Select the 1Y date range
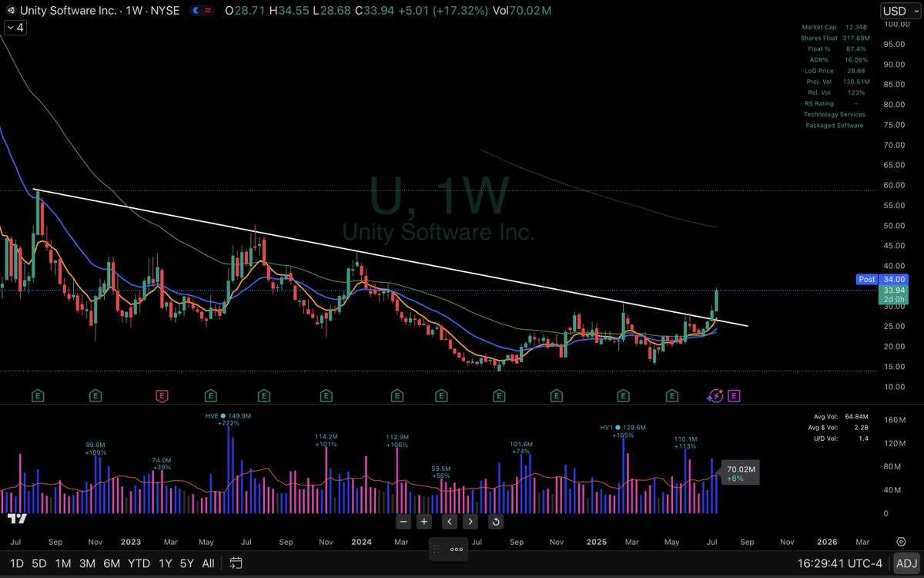The height and width of the screenshot is (578, 924). [x=165, y=563]
